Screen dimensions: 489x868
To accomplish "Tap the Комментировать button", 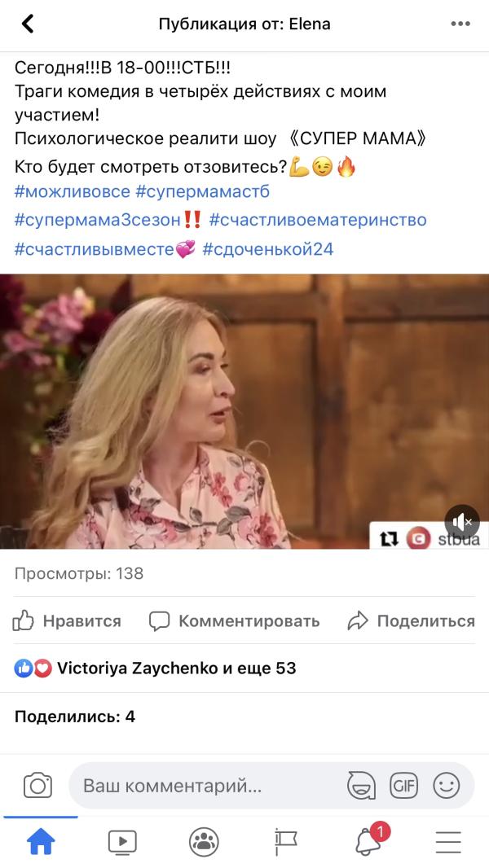I will click(234, 621).
